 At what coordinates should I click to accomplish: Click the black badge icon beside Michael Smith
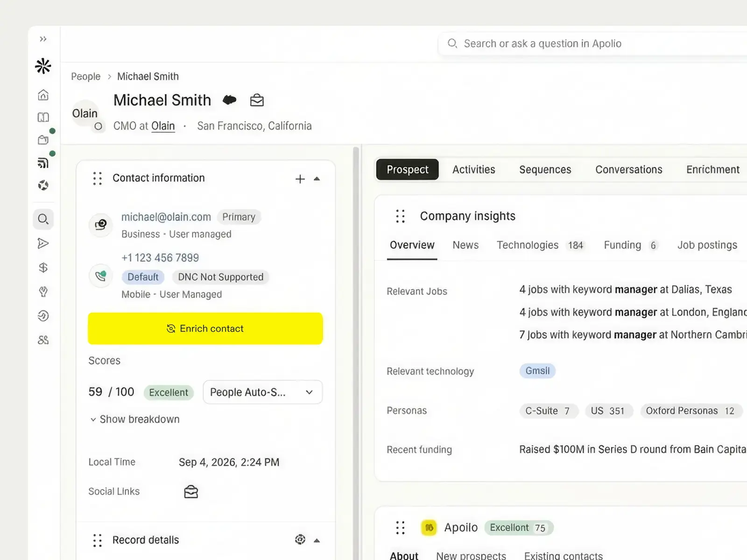229,100
